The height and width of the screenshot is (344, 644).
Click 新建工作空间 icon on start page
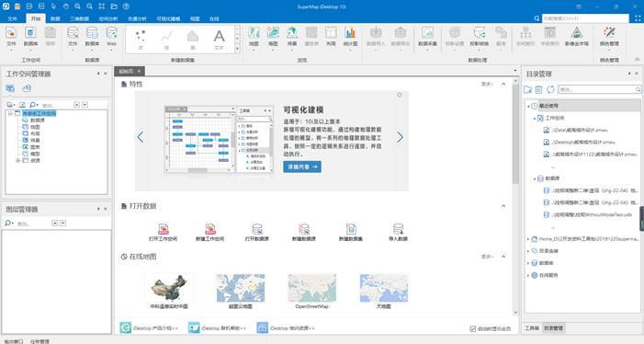coord(209,232)
